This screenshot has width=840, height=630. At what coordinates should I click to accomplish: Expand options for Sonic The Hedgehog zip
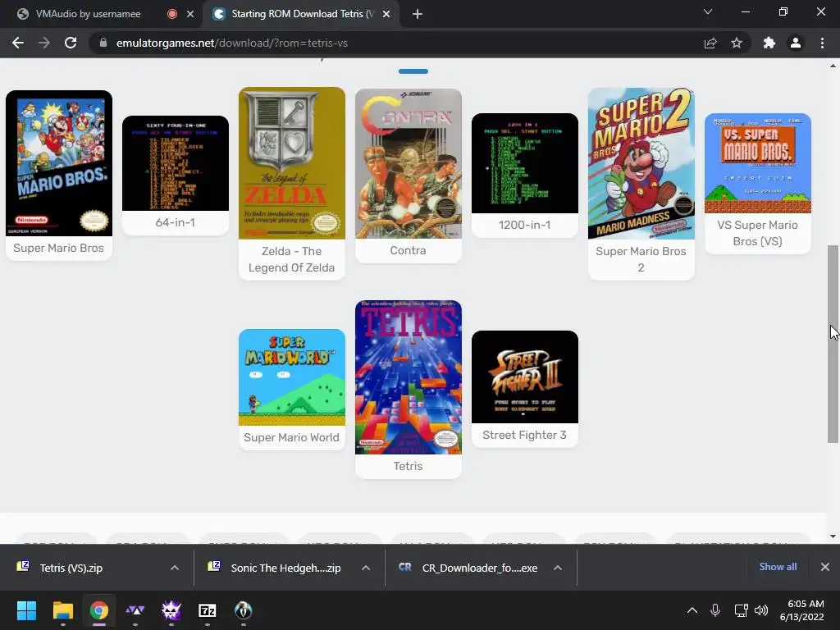coord(366,568)
